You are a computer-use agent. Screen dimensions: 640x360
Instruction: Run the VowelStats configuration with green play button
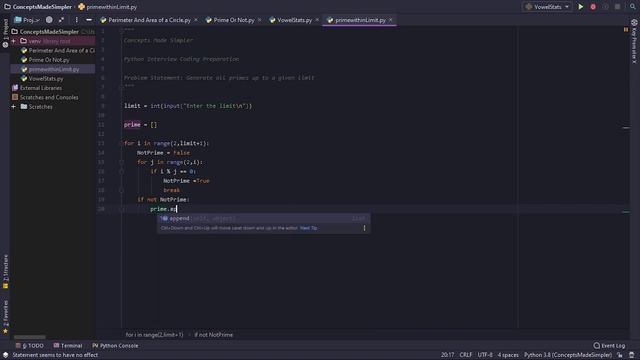coord(580,7)
